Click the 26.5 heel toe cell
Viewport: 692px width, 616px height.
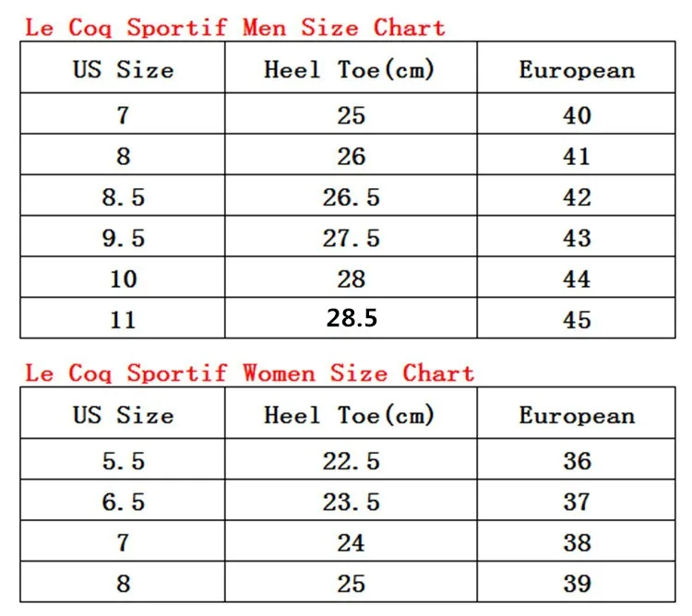pos(351,195)
